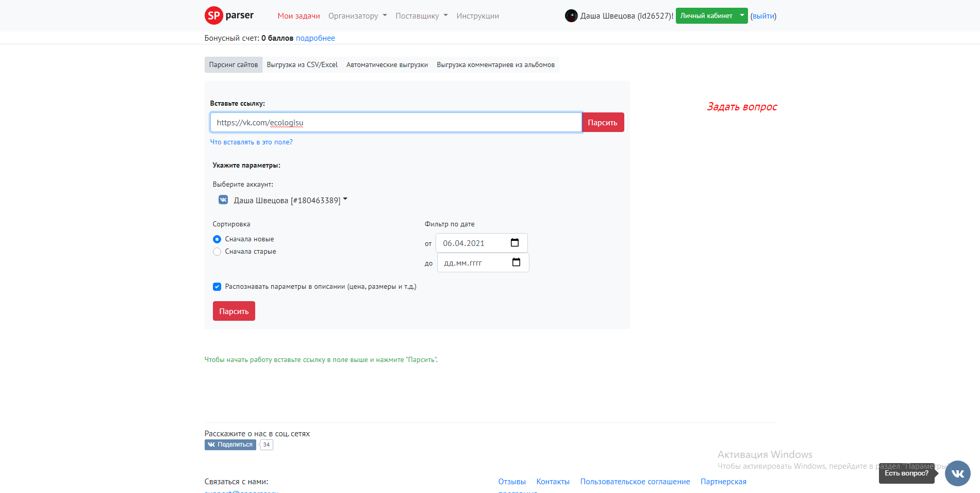
Task: Open 'Отзывы' footer link
Action: 512,482
